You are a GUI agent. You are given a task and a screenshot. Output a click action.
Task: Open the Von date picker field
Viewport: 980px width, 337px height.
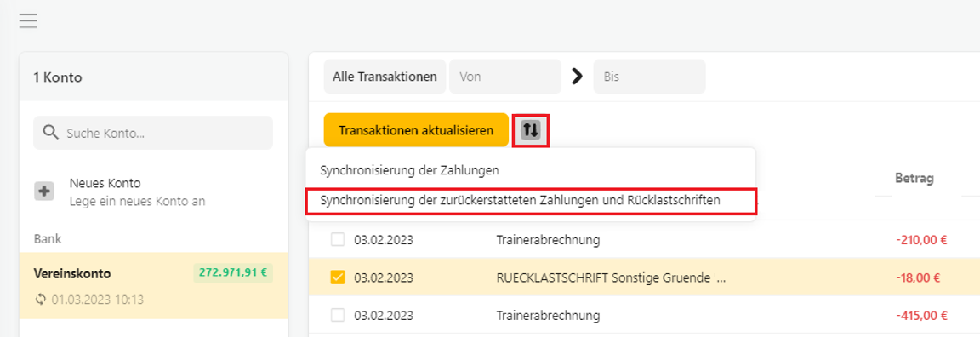pos(505,77)
